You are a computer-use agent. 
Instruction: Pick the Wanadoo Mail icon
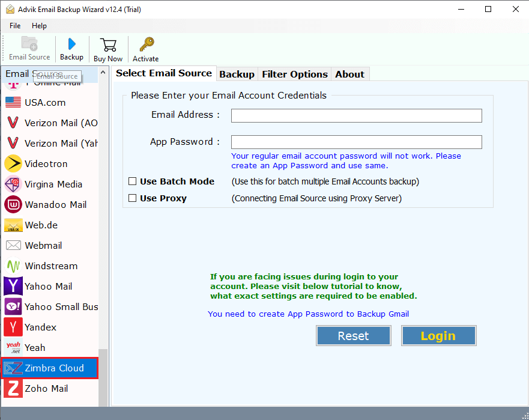point(13,205)
